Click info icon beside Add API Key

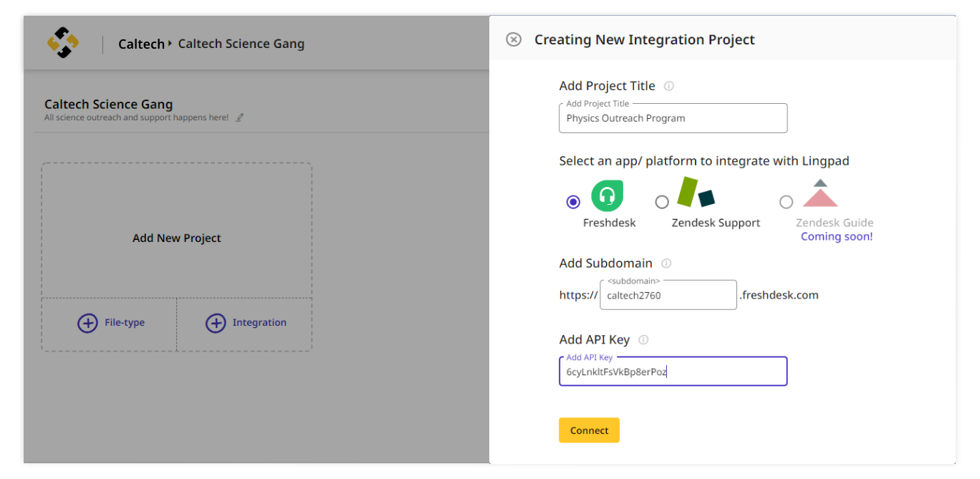[x=643, y=340]
